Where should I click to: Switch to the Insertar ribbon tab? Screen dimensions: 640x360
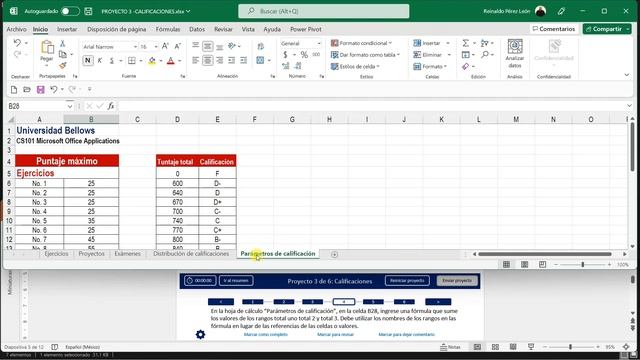(67, 29)
